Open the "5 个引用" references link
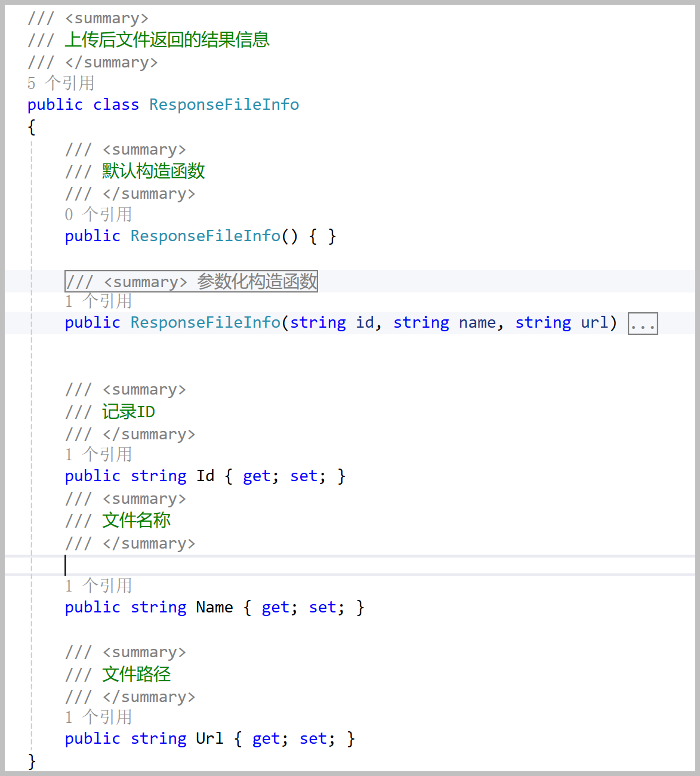 (61, 83)
